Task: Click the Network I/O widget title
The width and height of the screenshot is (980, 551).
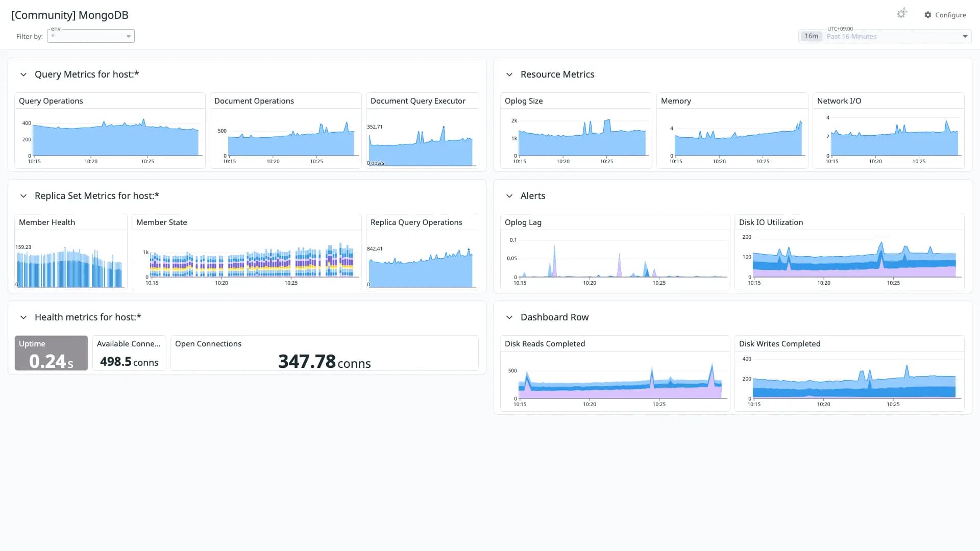Action: point(839,101)
